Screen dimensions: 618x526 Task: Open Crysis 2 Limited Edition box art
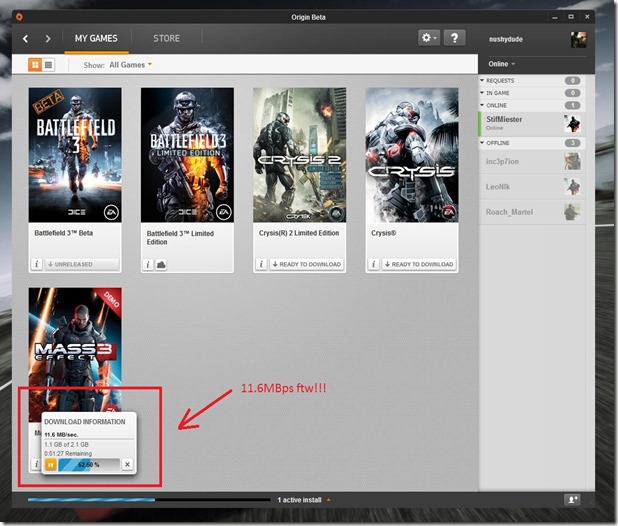coord(300,155)
